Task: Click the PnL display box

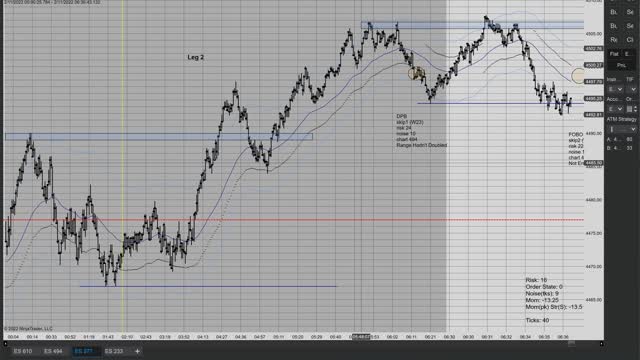Action: (x=622, y=65)
